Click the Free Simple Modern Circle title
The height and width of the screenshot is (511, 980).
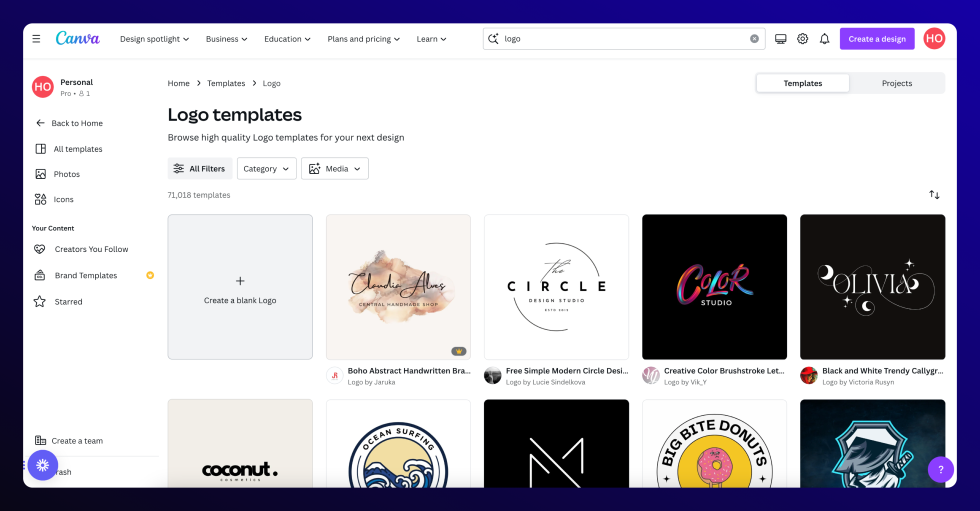(567, 370)
